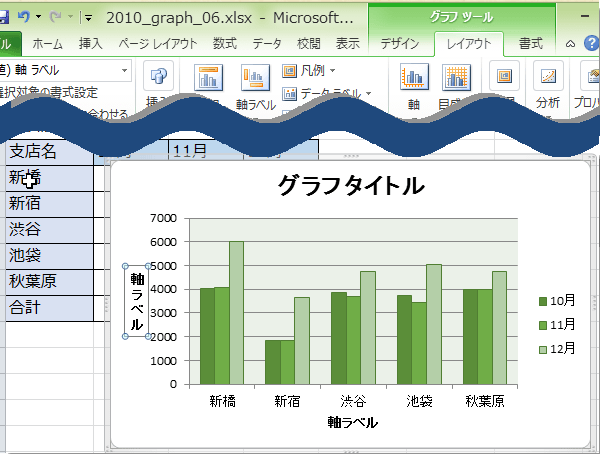Click the 池袋 category axis label
Screen dimensions: 600x454
click(x=419, y=401)
